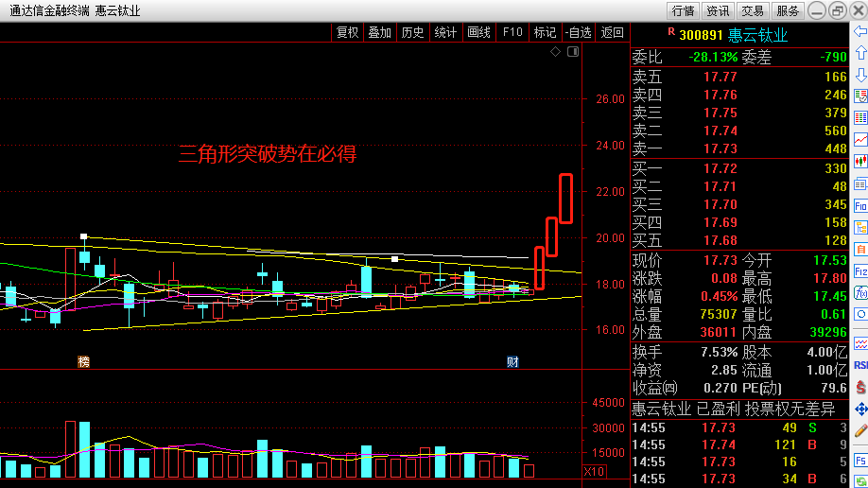868x488 pixels.
Task: Click the F10 toolbar button above chart
Action: 512,33
